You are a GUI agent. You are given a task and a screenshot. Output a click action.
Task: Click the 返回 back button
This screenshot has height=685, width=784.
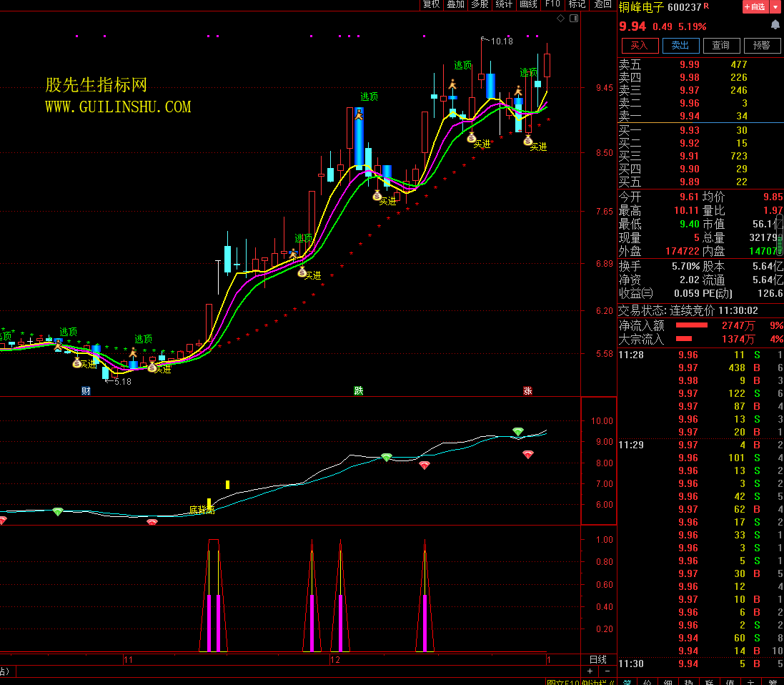pyautogui.click(x=602, y=4)
